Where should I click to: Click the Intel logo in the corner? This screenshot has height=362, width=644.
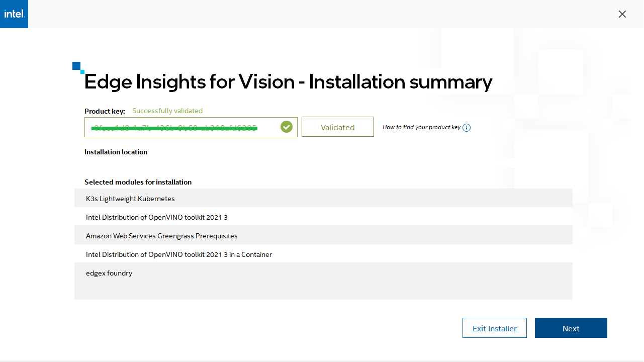click(14, 14)
